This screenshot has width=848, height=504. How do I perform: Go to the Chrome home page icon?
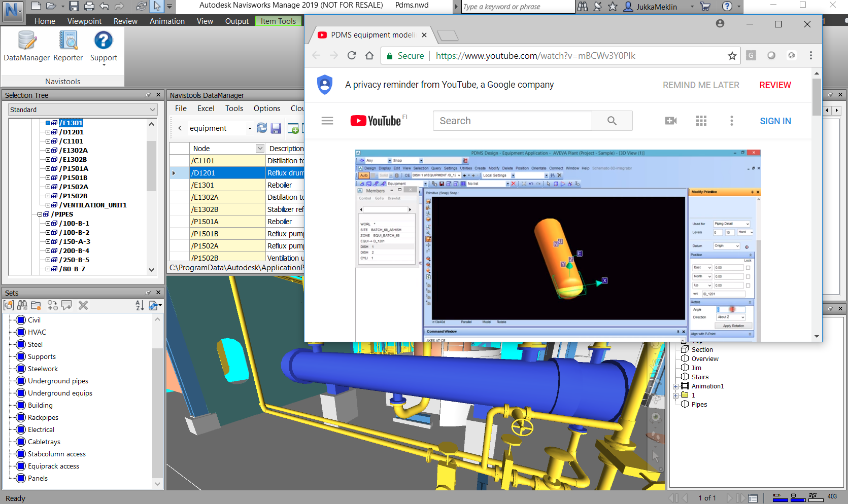369,56
